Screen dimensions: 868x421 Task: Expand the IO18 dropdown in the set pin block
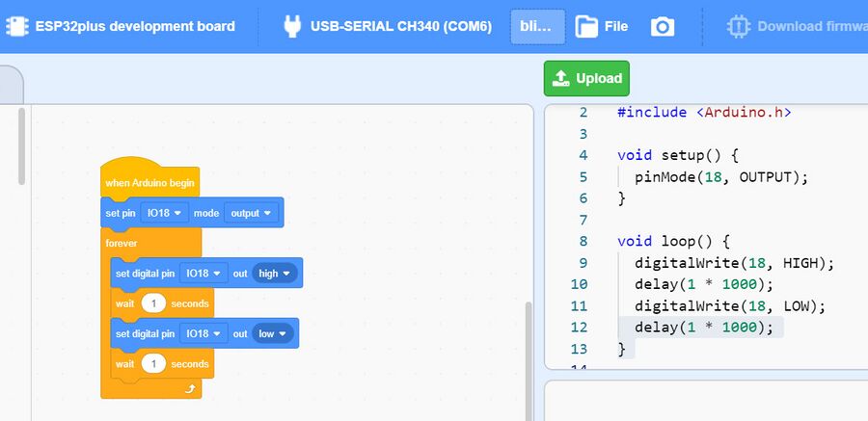(x=166, y=213)
